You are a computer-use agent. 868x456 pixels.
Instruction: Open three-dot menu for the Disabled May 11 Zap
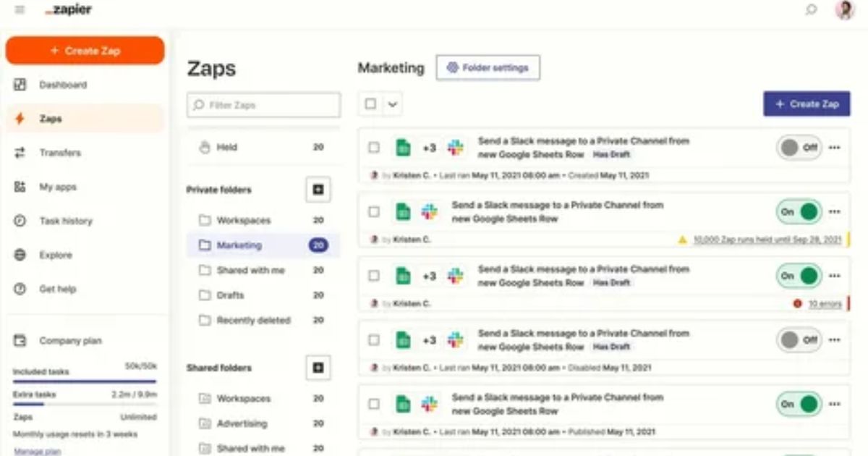click(834, 339)
